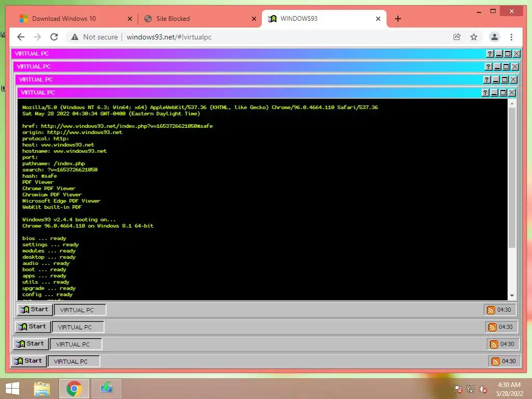Reload the current page

point(54,37)
